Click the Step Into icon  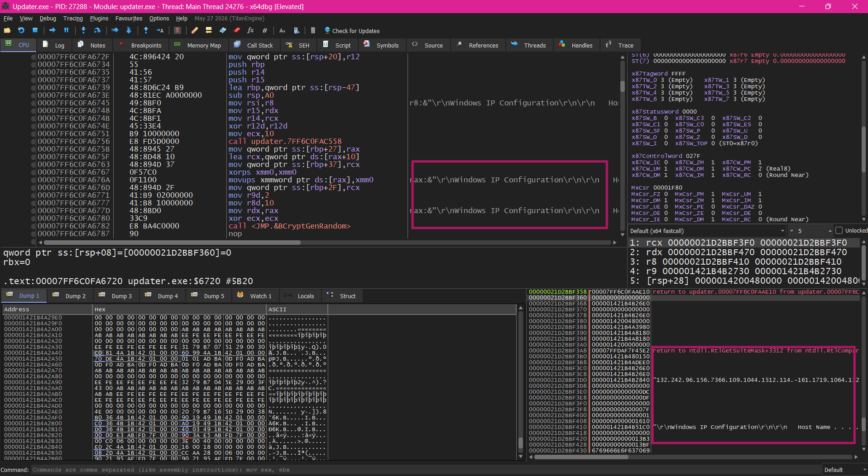click(83, 30)
